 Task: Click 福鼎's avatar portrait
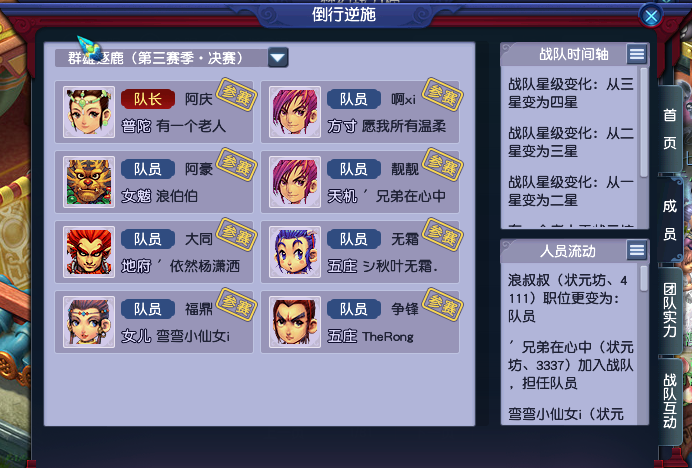(89, 322)
